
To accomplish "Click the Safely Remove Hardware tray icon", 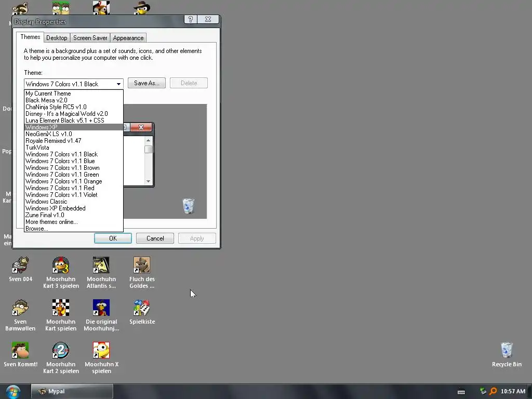I will pos(483,391).
